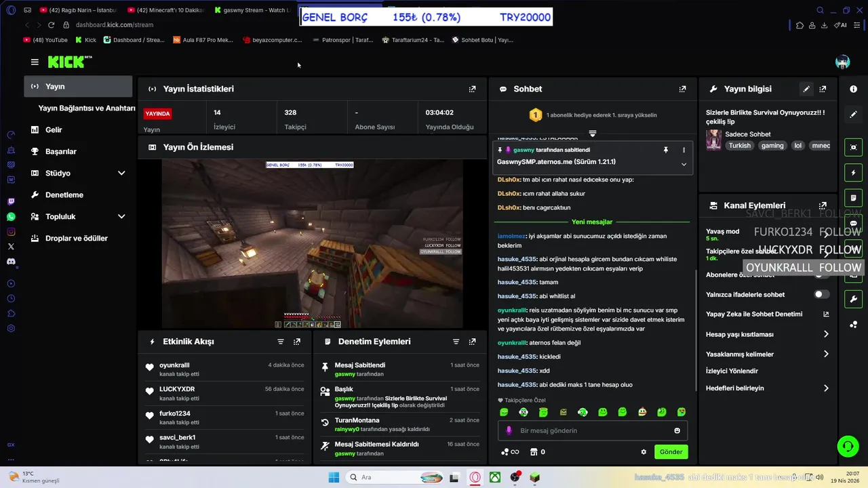
Task: Open Sohbet Botu bookmark
Action: tap(483, 40)
